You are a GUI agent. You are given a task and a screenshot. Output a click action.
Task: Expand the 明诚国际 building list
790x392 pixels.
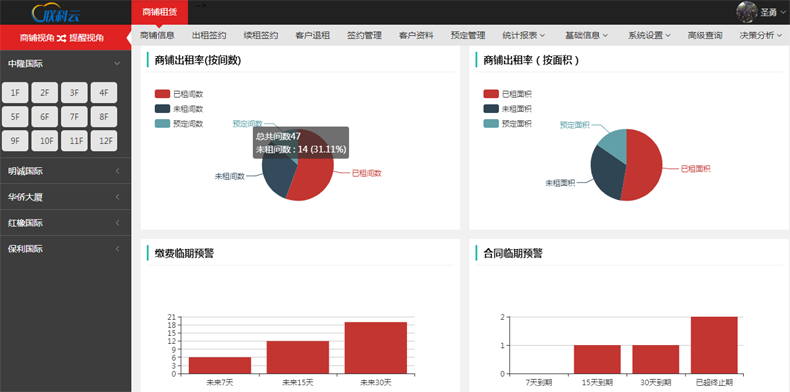click(x=65, y=171)
